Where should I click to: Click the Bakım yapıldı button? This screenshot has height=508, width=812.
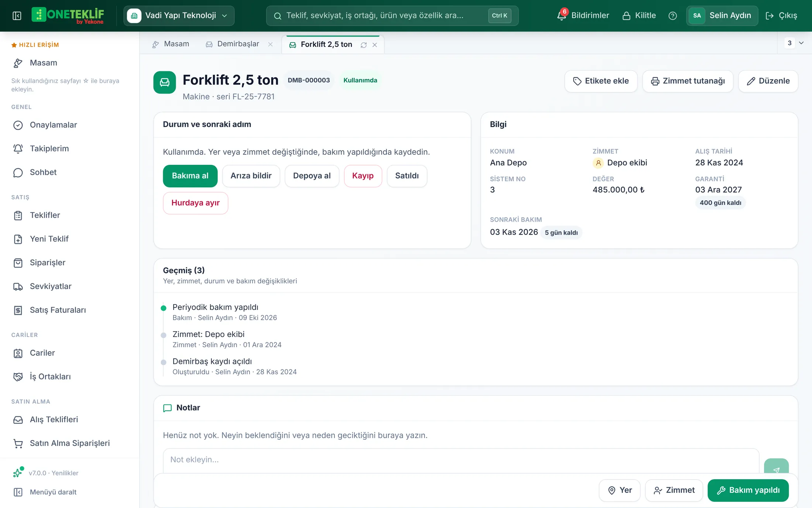pyautogui.click(x=748, y=490)
